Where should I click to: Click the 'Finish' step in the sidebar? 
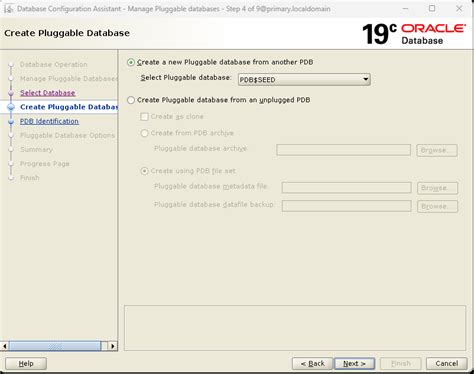tap(30, 178)
